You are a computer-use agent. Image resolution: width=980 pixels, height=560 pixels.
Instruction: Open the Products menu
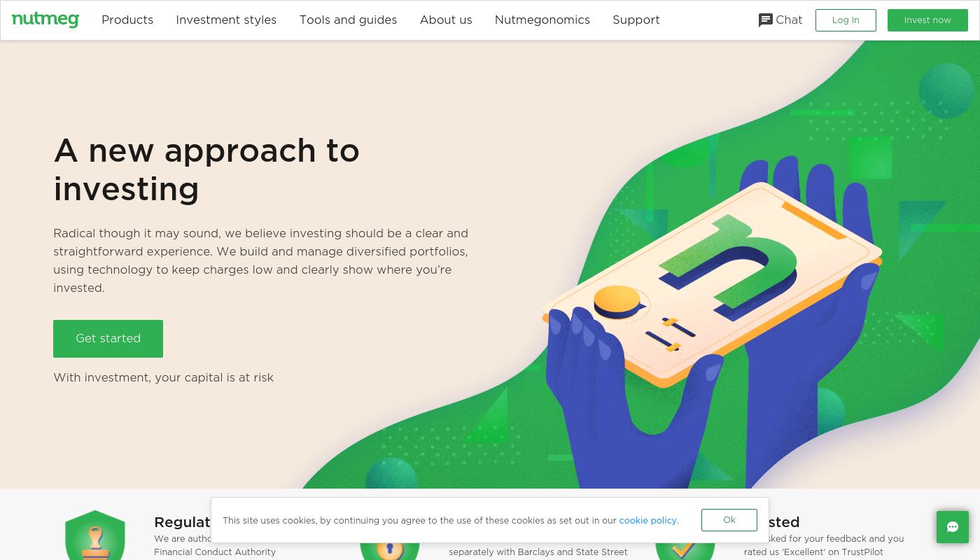[x=127, y=20]
